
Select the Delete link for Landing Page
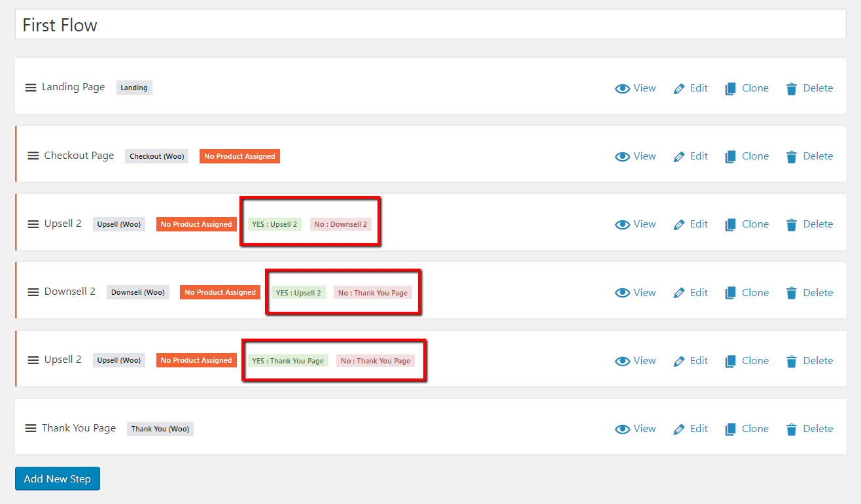pyautogui.click(x=818, y=88)
